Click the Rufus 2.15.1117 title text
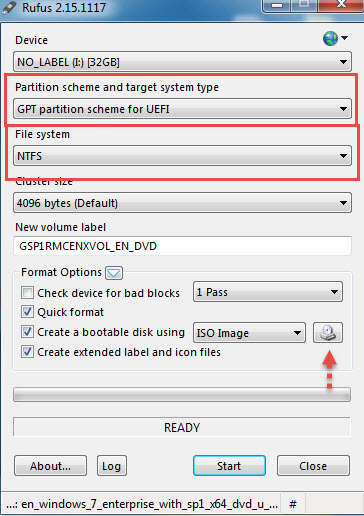The image size is (364, 516). point(64,8)
